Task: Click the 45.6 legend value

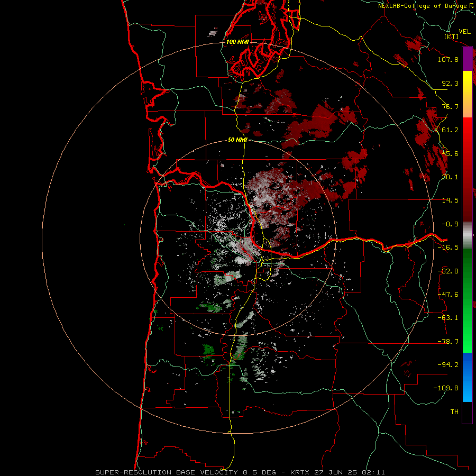Action: [x=450, y=153]
